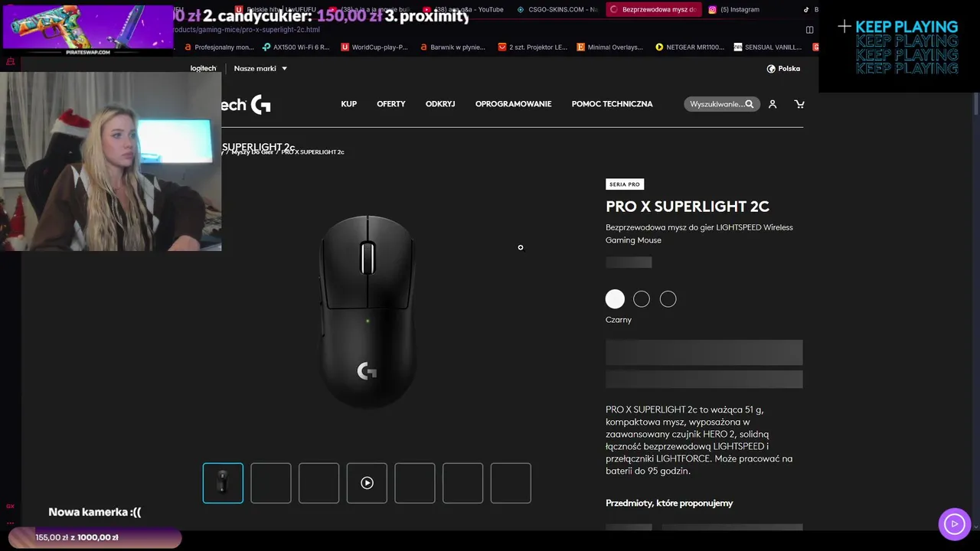Open the OFERTY navigation menu
This screenshot has height=551, width=980.
pyautogui.click(x=391, y=104)
